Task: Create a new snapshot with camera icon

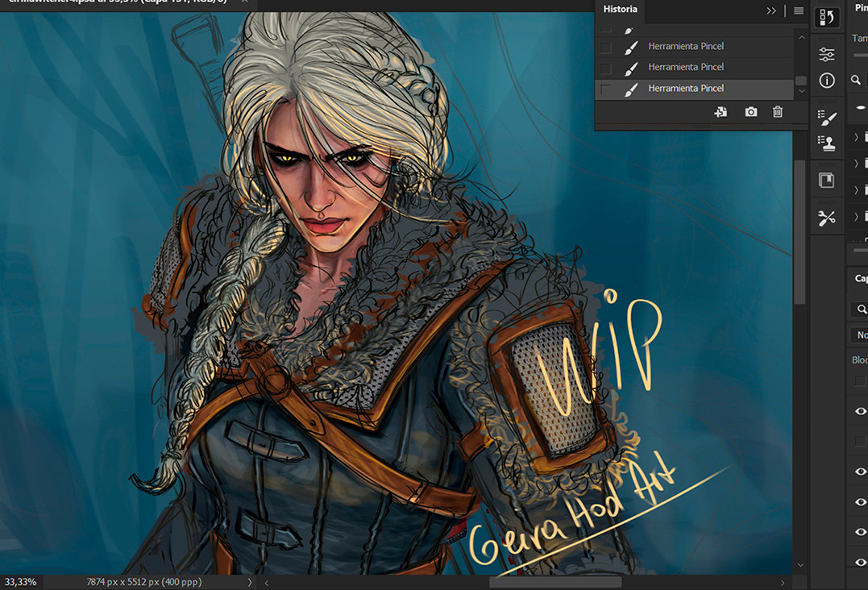Action: pyautogui.click(x=750, y=112)
